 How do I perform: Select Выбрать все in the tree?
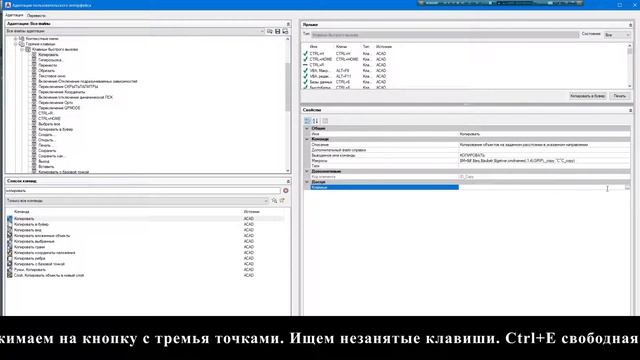coord(49,124)
